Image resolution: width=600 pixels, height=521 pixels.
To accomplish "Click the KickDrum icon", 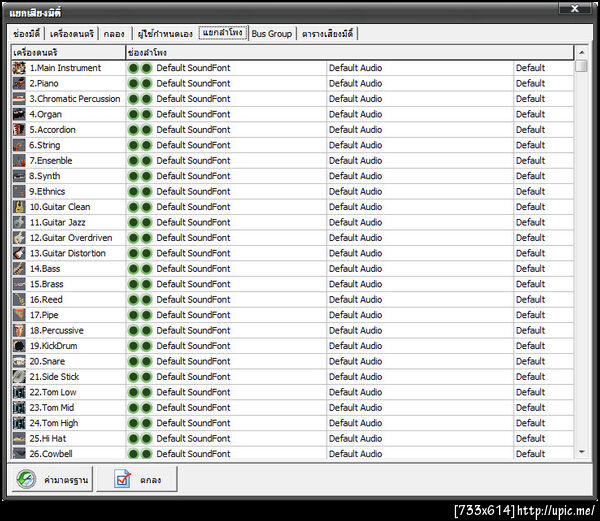I will click(x=19, y=346).
